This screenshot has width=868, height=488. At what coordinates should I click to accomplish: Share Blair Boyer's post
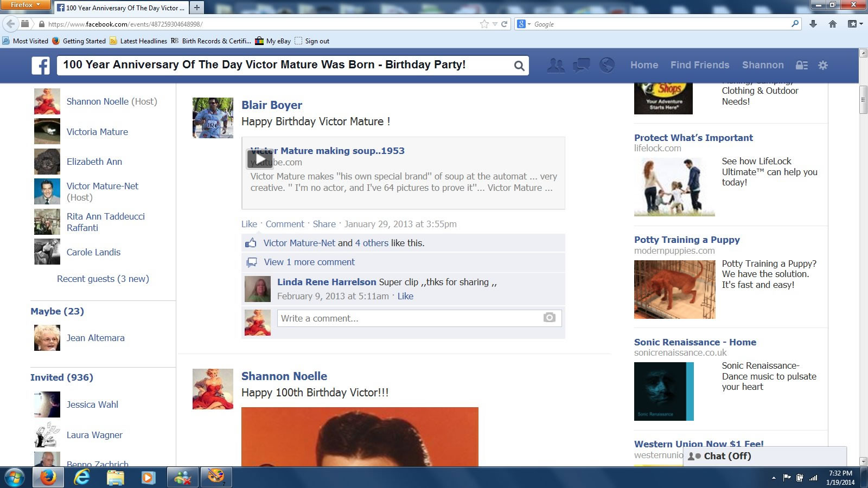click(x=324, y=224)
